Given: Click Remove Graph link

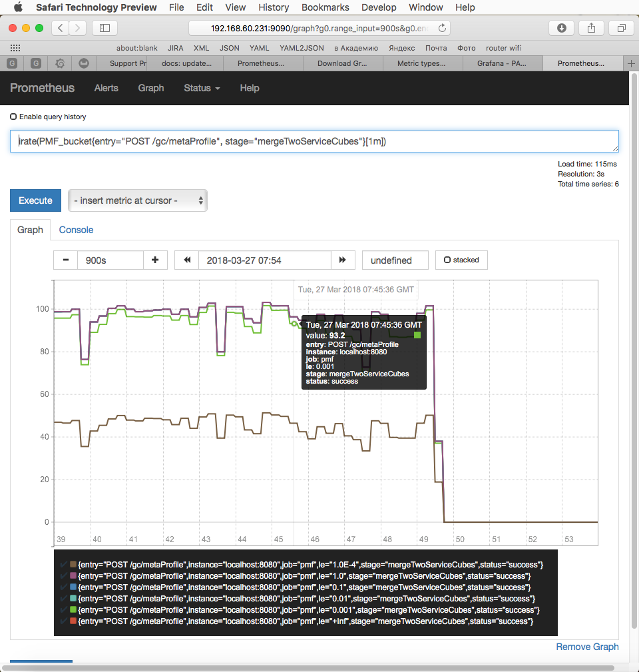Looking at the screenshot, I should [x=587, y=647].
